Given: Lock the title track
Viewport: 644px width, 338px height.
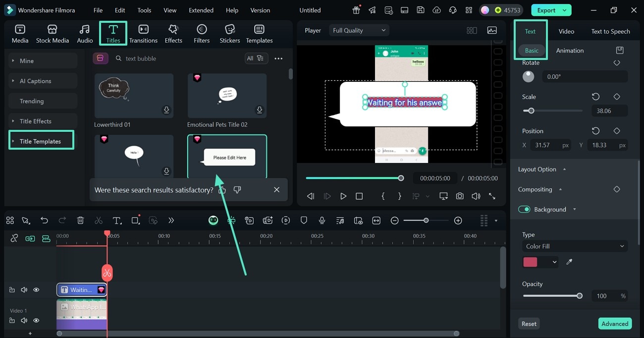Looking at the screenshot, I should tap(12, 290).
